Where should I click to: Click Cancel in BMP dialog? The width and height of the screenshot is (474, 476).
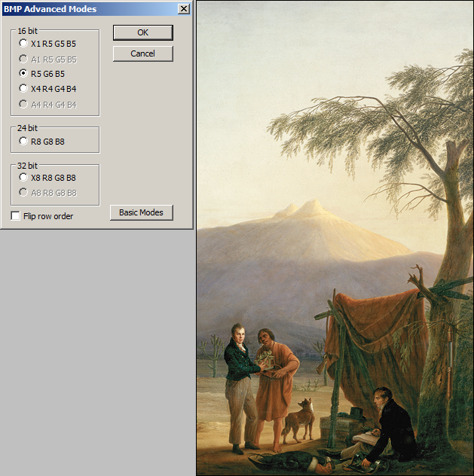pos(143,53)
